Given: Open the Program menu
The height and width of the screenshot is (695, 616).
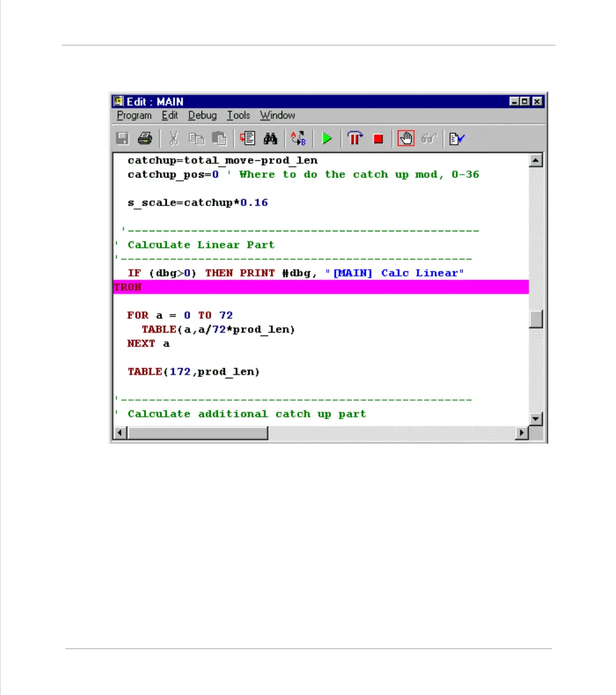Looking at the screenshot, I should (x=135, y=116).
